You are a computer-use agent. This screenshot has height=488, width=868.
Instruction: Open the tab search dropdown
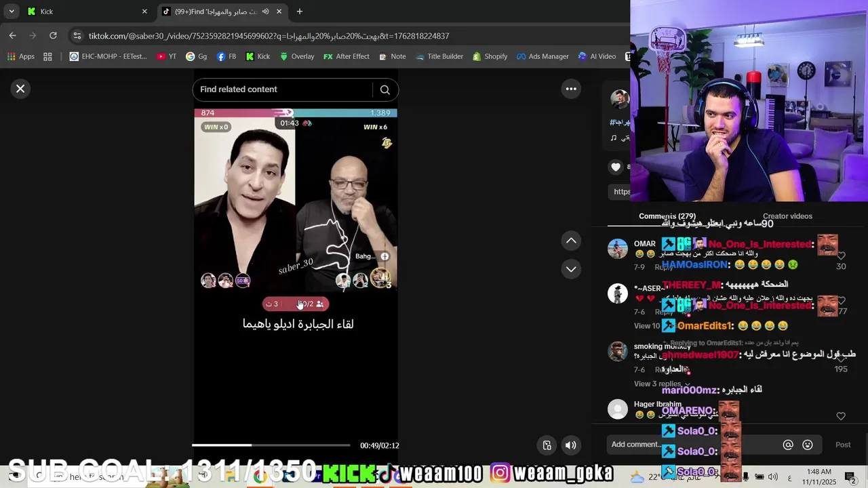point(12,12)
